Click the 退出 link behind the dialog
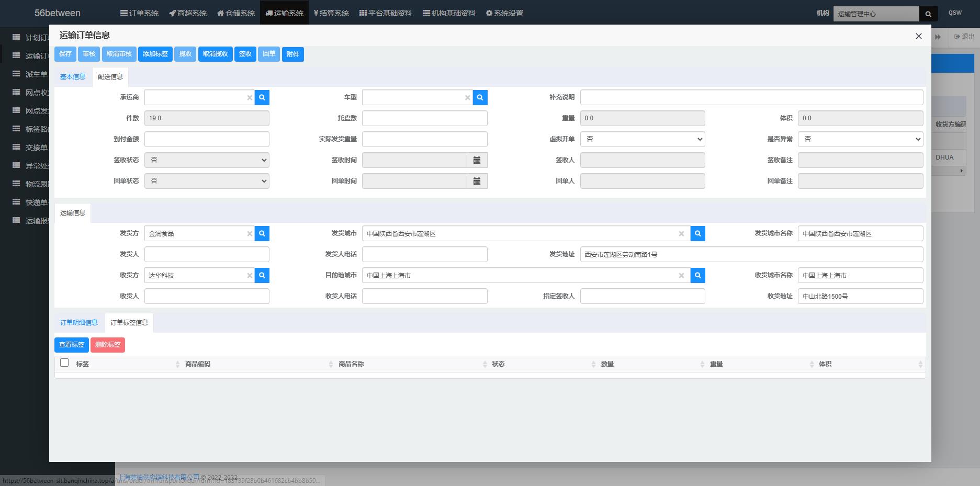Viewport: 980px width, 486px height. coord(964,37)
